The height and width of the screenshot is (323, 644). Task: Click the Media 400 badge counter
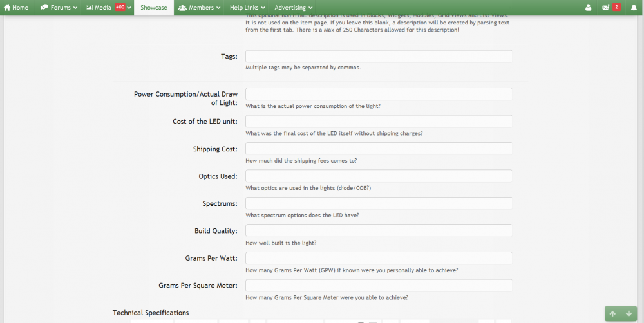point(120,8)
